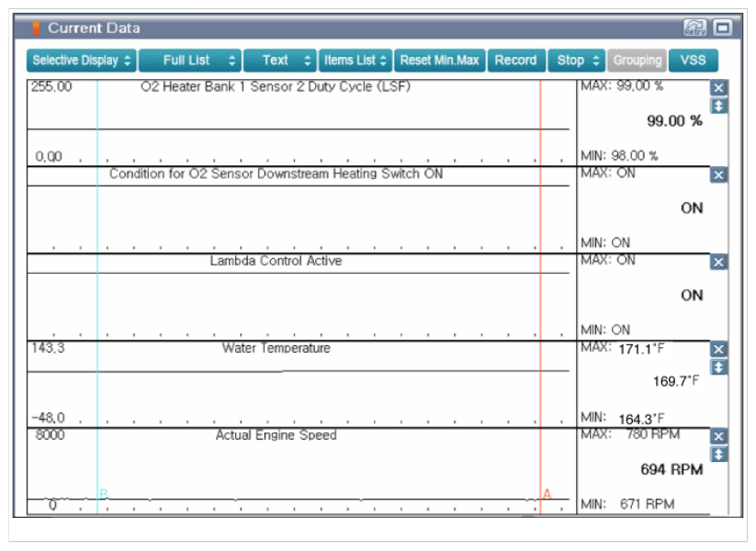
Task: Click Actual Engine Speed up-down scale icon
Action: click(718, 455)
